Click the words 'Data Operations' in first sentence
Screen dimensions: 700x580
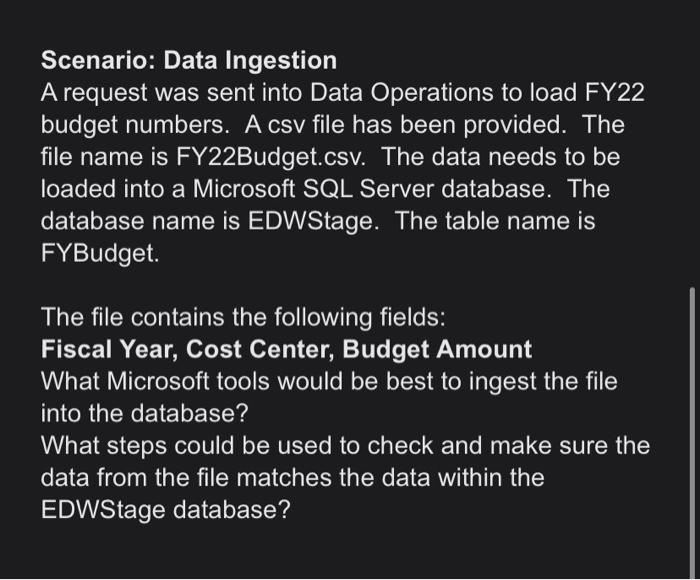click(x=402, y=93)
